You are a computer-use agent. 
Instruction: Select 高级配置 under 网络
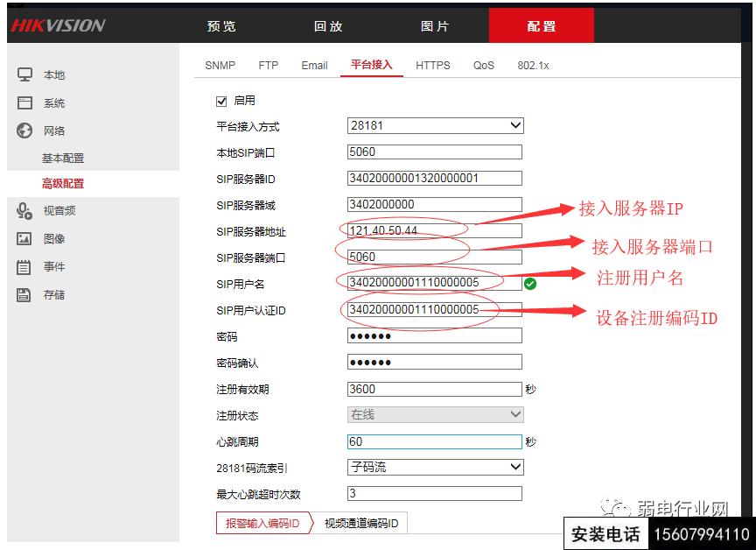pos(63,184)
